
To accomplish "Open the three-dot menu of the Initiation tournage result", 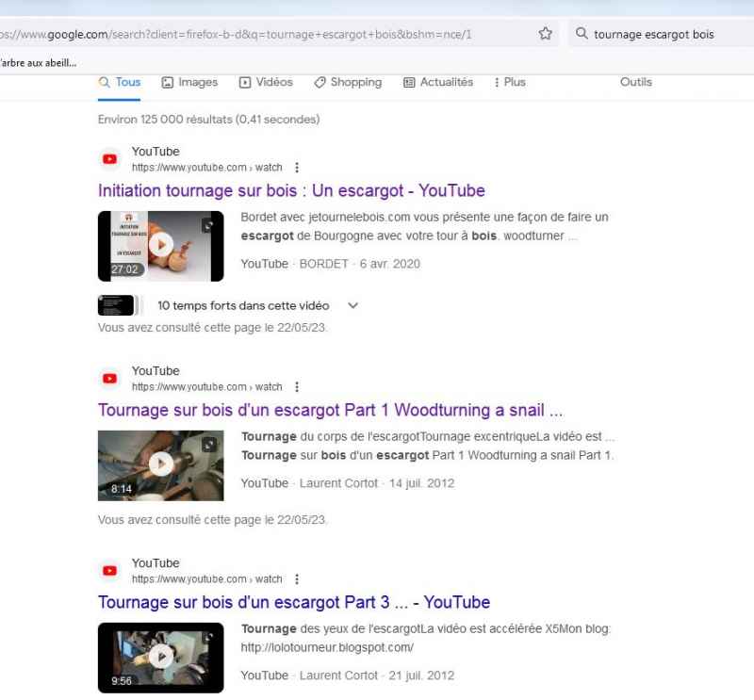I will pyautogui.click(x=297, y=168).
